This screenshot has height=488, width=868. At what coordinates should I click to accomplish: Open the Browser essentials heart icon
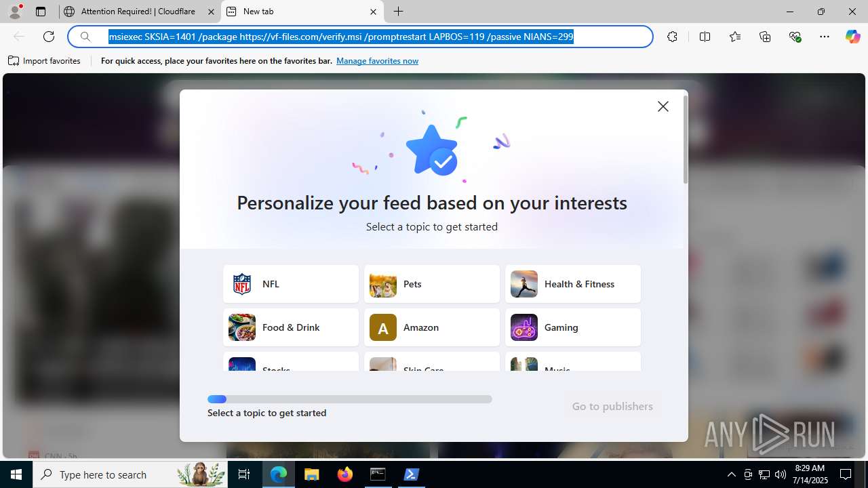click(795, 37)
